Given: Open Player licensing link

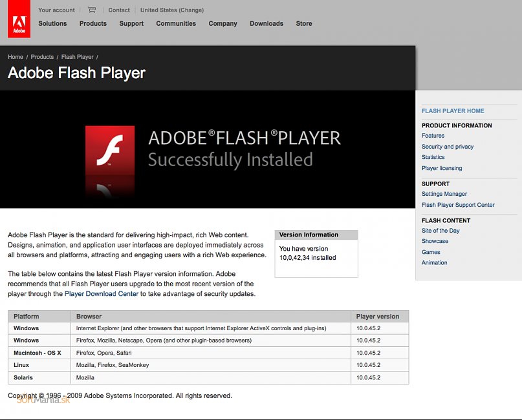Looking at the screenshot, I should pyautogui.click(x=442, y=168).
